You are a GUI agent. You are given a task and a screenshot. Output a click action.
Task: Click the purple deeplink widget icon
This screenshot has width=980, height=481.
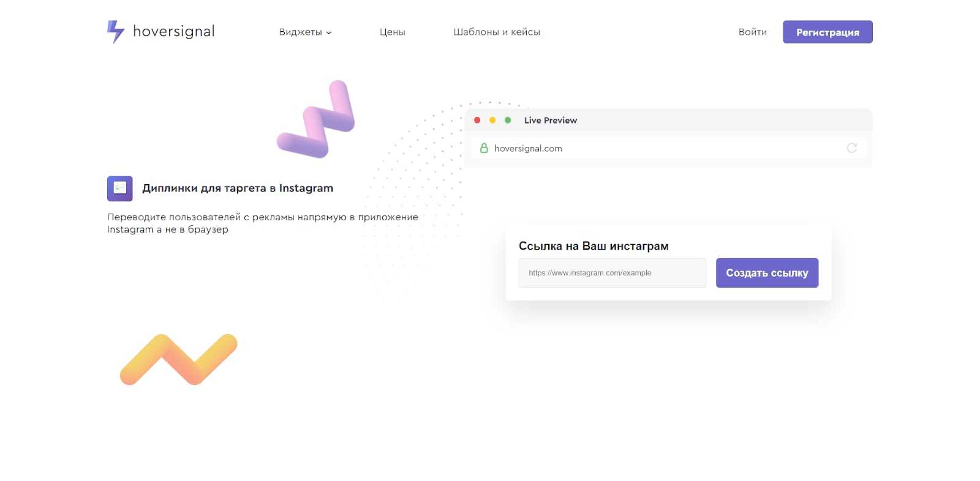tap(120, 188)
